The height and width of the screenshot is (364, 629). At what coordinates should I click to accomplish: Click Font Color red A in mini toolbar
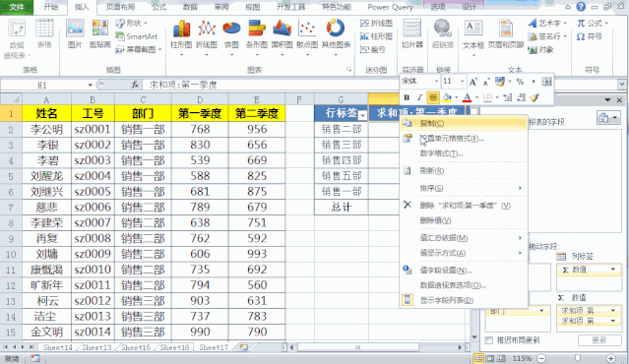(467, 97)
